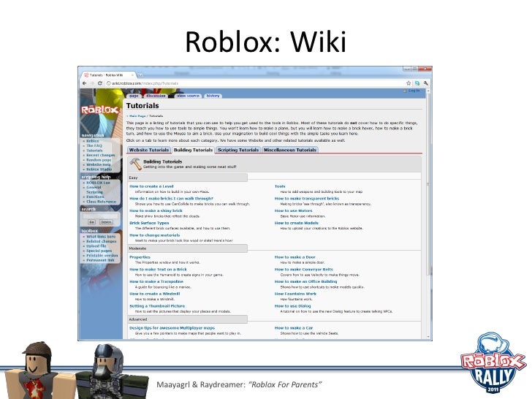Select the Building Tutorials tab
Screen dimensions: 532x399
coord(193,150)
